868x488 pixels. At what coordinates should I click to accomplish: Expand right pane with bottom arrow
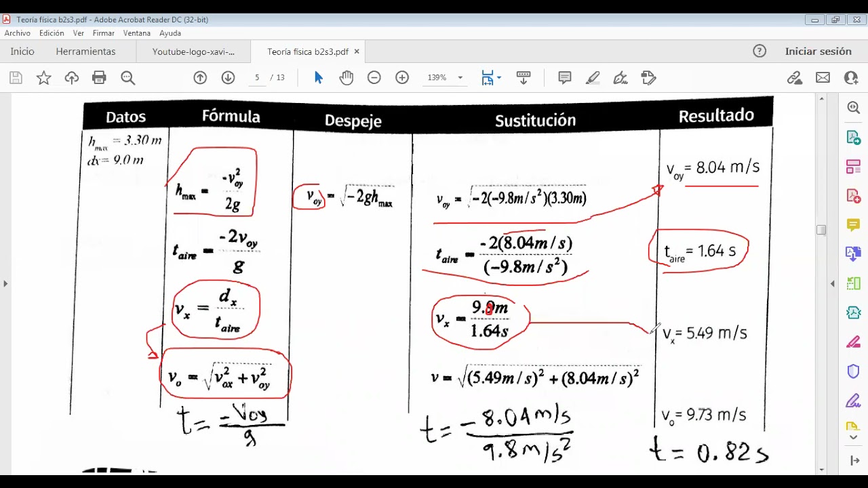pos(853,461)
